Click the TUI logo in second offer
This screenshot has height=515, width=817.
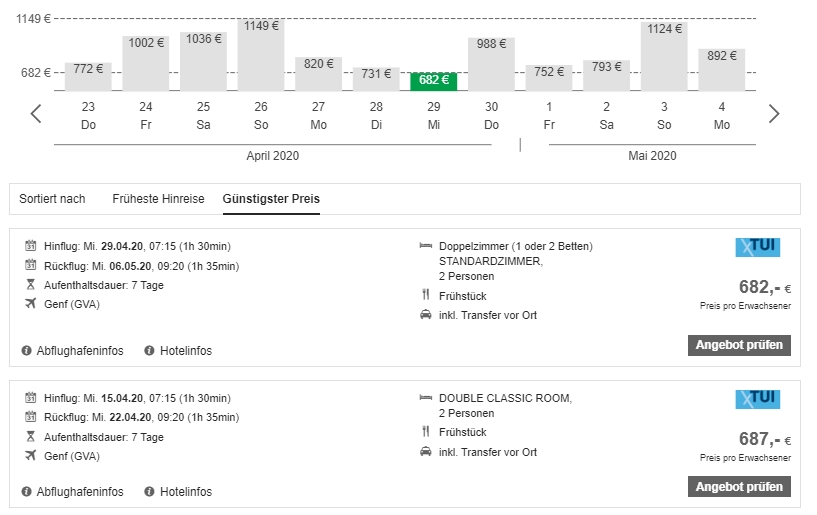click(757, 399)
